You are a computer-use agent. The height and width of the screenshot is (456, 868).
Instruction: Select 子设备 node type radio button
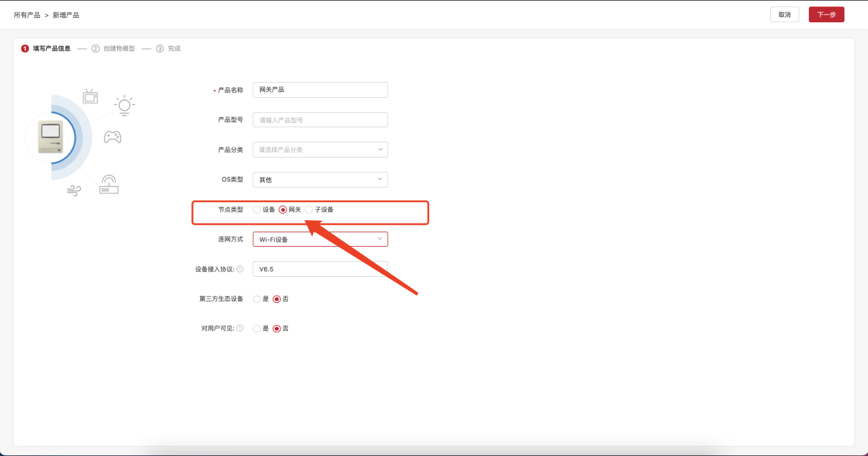[309, 209]
